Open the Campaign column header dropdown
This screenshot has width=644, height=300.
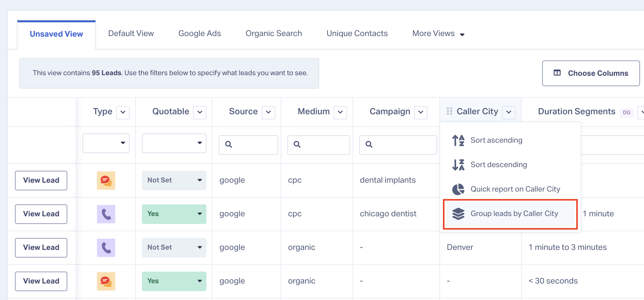click(x=421, y=112)
